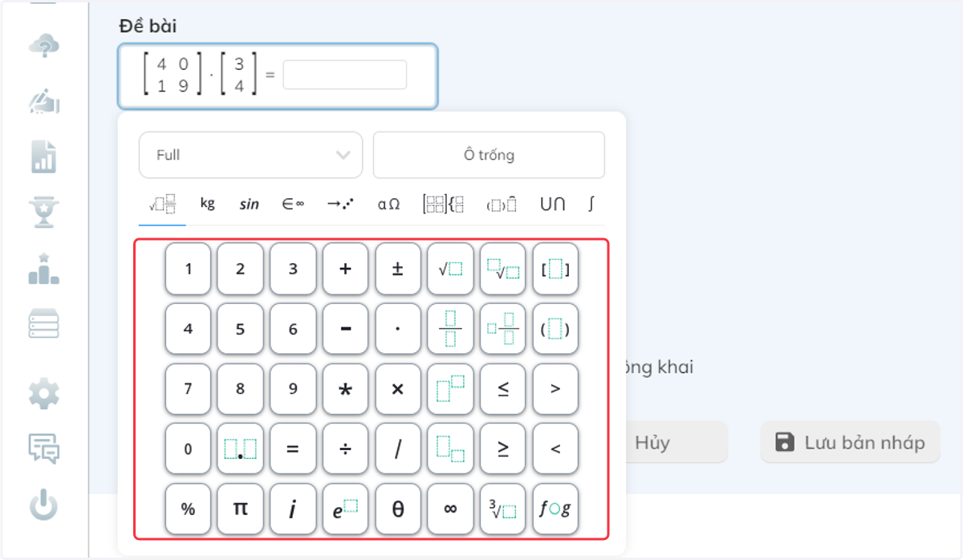Insert square root template
The width and height of the screenshot is (963, 560).
click(450, 269)
